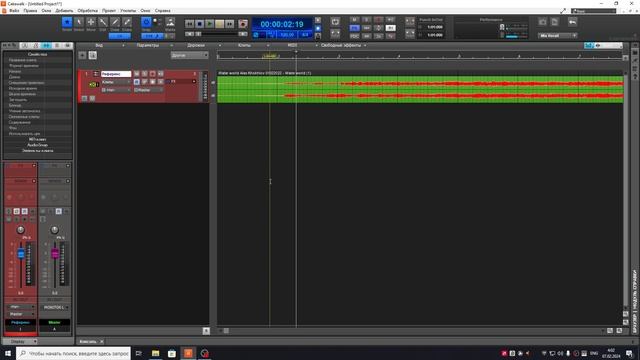Switch to the Консоль tab

point(88,341)
